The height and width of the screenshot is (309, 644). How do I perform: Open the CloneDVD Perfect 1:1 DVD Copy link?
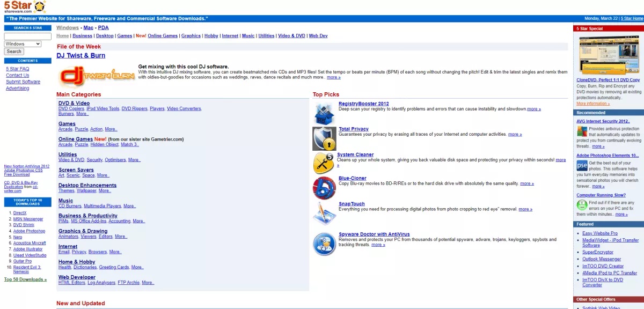(x=608, y=80)
